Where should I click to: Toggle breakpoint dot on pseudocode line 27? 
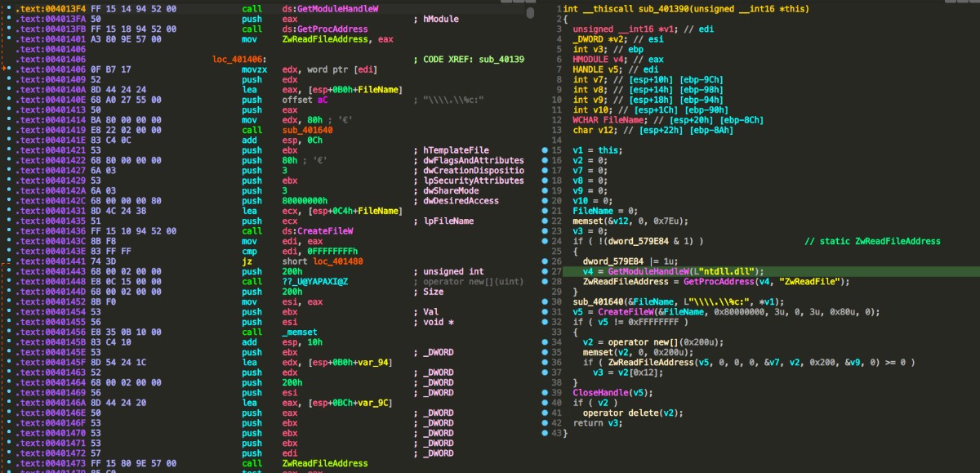coord(545,271)
